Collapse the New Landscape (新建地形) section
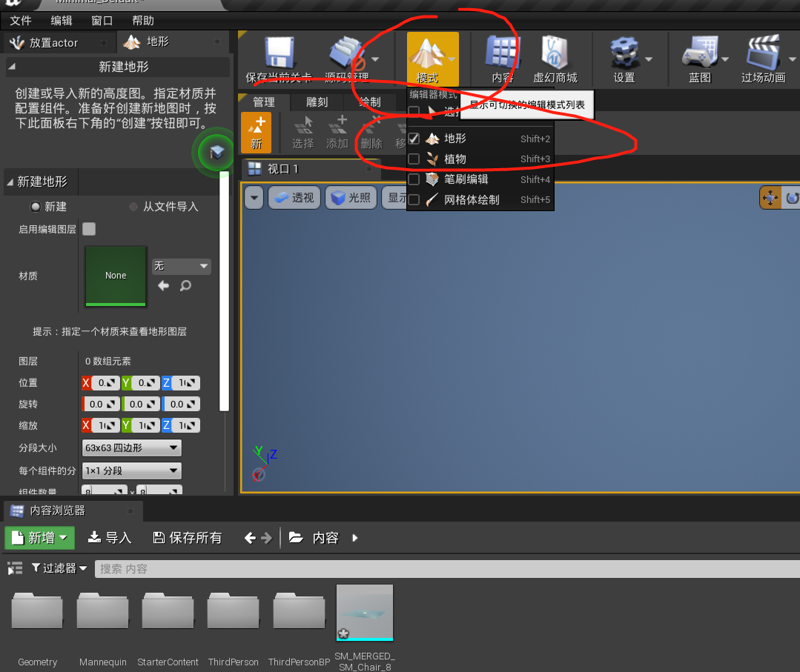This screenshot has height=672, width=800. [10, 182]
